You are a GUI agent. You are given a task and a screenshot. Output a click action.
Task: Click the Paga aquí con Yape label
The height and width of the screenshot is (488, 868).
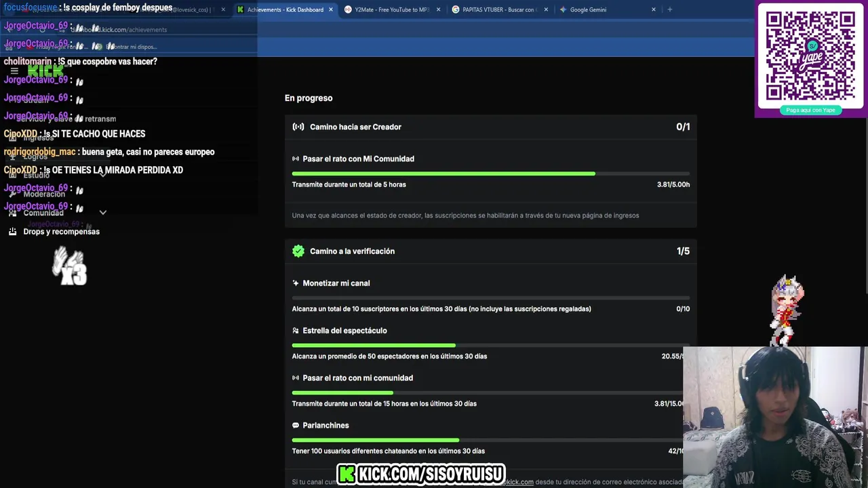pos(810,110)
